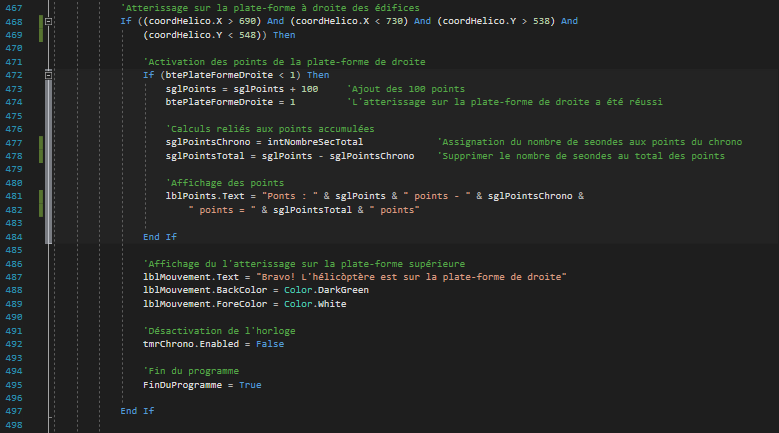Click DarkGreen color value
Image resolution: width=779 pixels, height=433 pixels.
click(343, 290)
